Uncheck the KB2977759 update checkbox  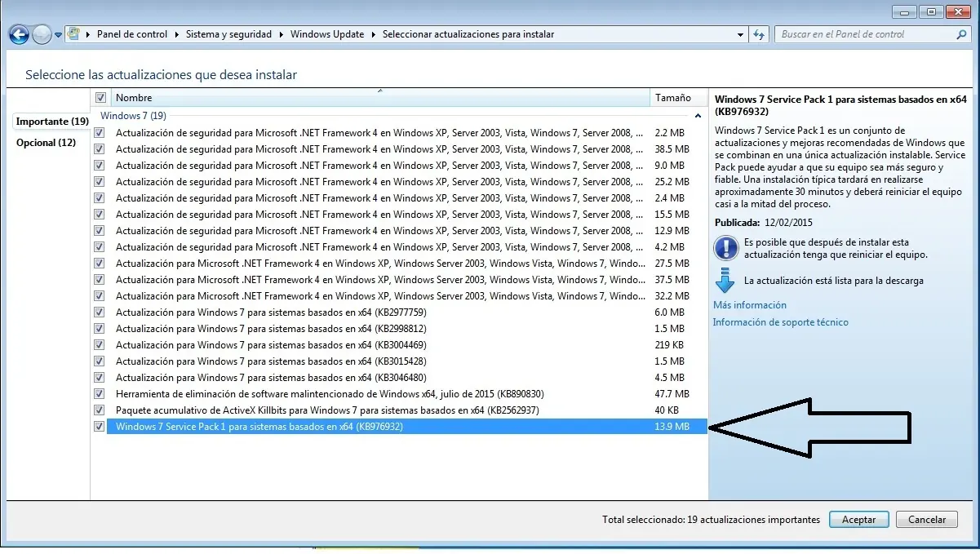point(100,312)
